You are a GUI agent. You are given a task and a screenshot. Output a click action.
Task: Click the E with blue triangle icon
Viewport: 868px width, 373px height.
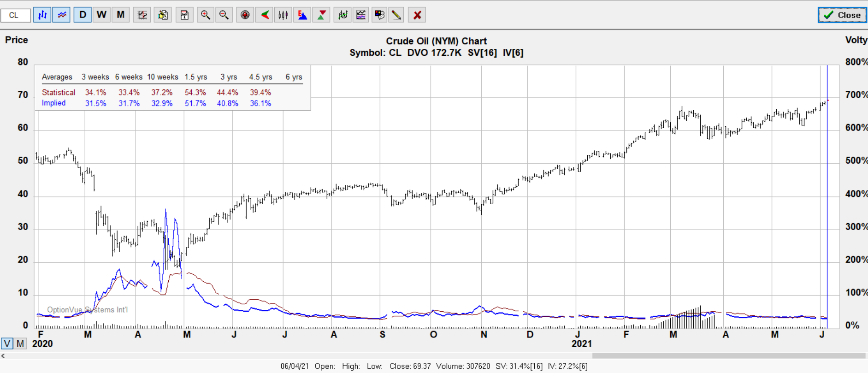[302, 15]
